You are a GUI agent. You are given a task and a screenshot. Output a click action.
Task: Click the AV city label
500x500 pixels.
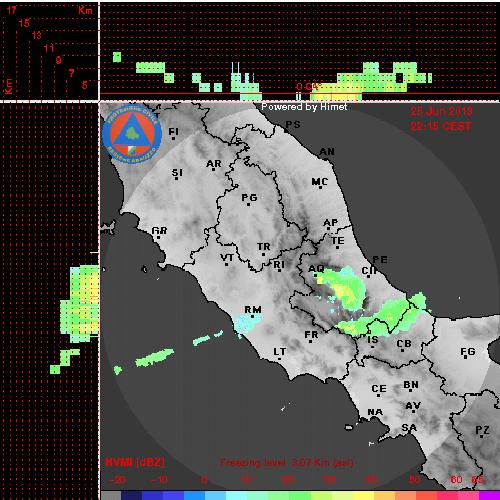coord(413,406)
